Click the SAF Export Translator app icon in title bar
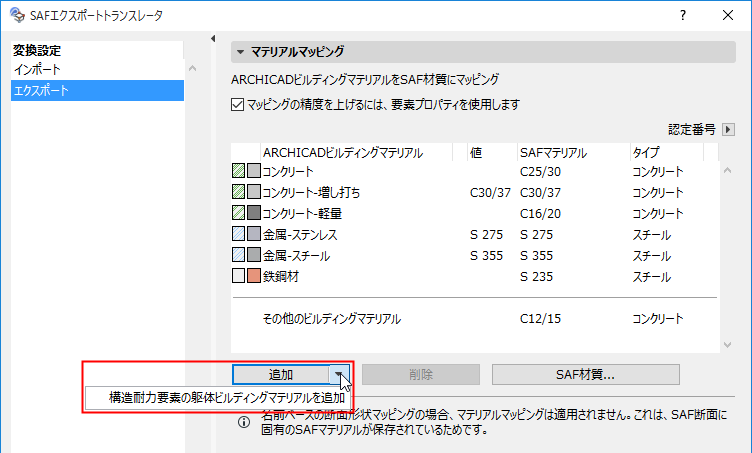 point(17,15)
